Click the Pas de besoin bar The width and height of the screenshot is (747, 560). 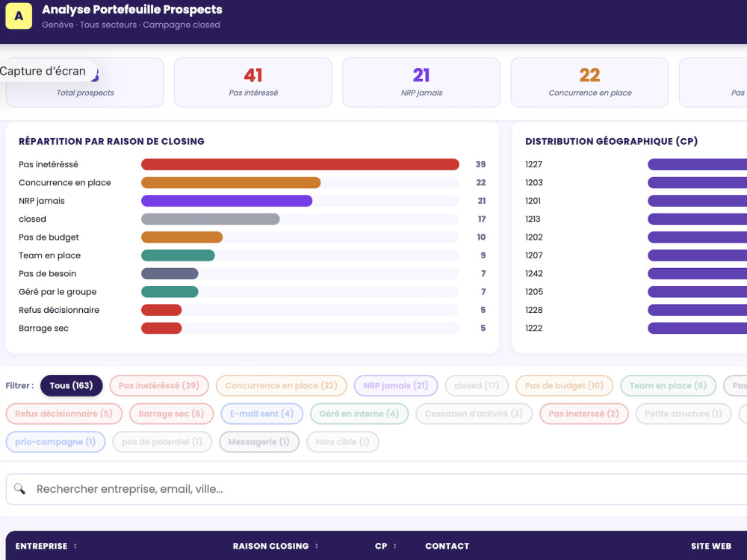tap(170, 273)
